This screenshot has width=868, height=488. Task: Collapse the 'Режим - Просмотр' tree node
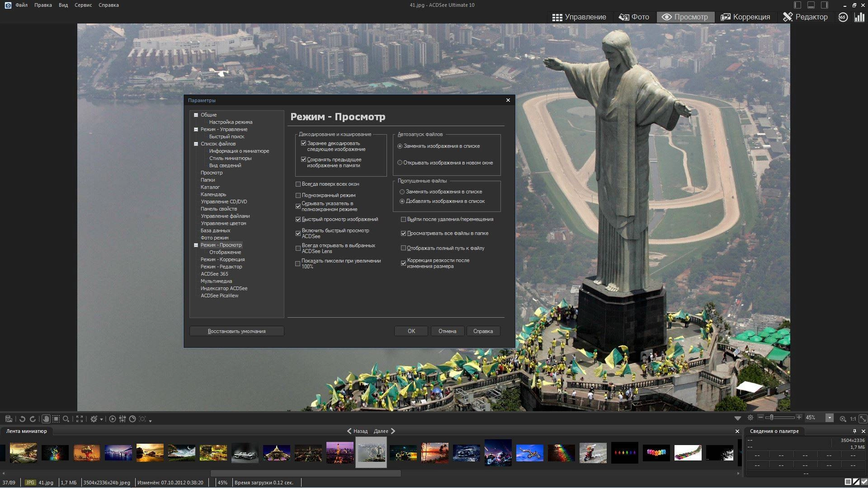[x=196, y=245]
